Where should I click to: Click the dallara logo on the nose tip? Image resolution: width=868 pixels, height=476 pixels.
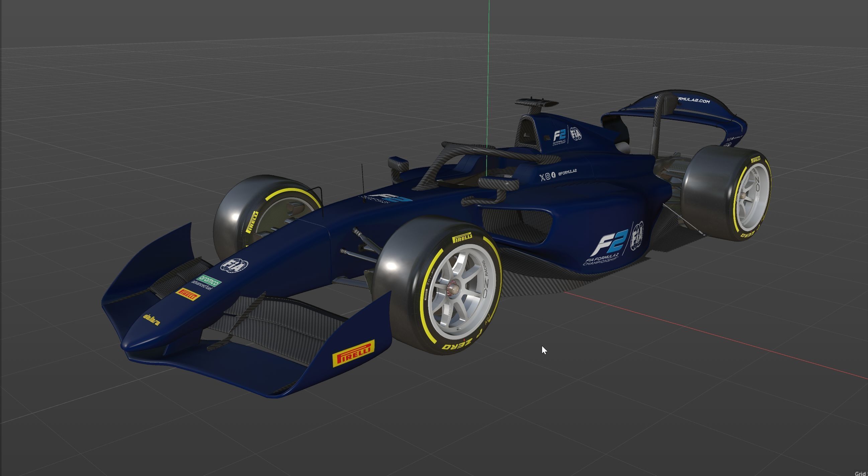151,320
